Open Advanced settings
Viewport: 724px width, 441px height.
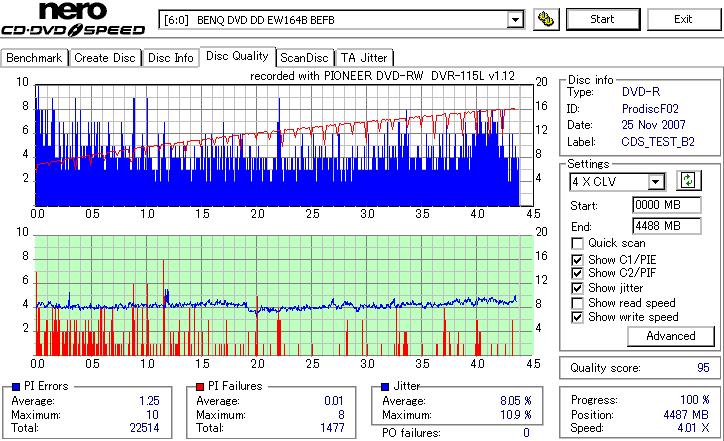[670, 336]
